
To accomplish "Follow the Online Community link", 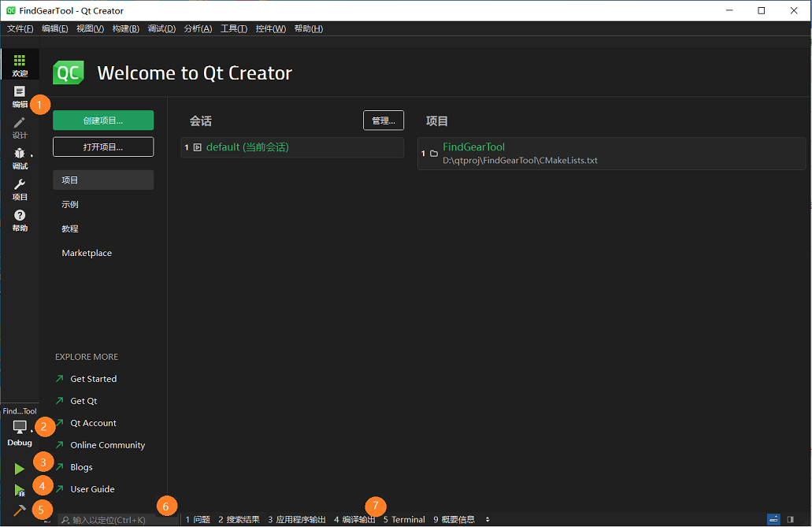I will click(x=107, y=445).
